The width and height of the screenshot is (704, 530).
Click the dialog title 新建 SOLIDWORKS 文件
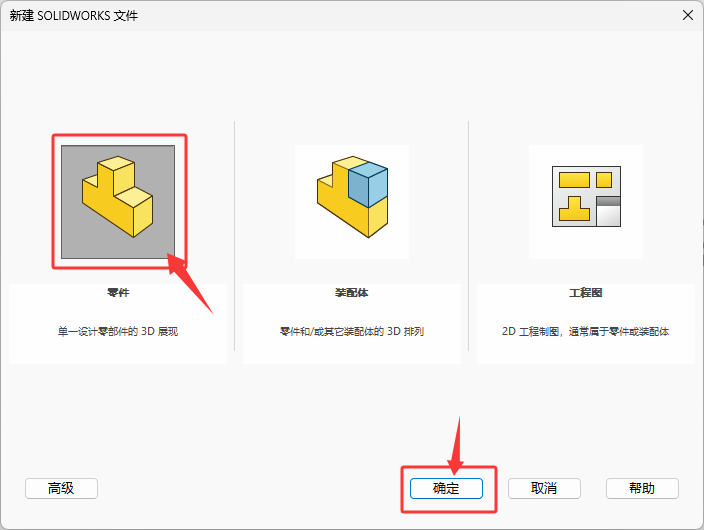[x=74, y=16]
